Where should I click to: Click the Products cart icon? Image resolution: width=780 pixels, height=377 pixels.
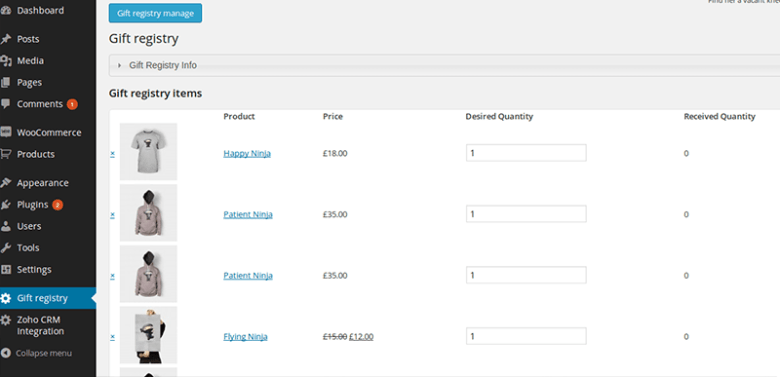(5, 154)
